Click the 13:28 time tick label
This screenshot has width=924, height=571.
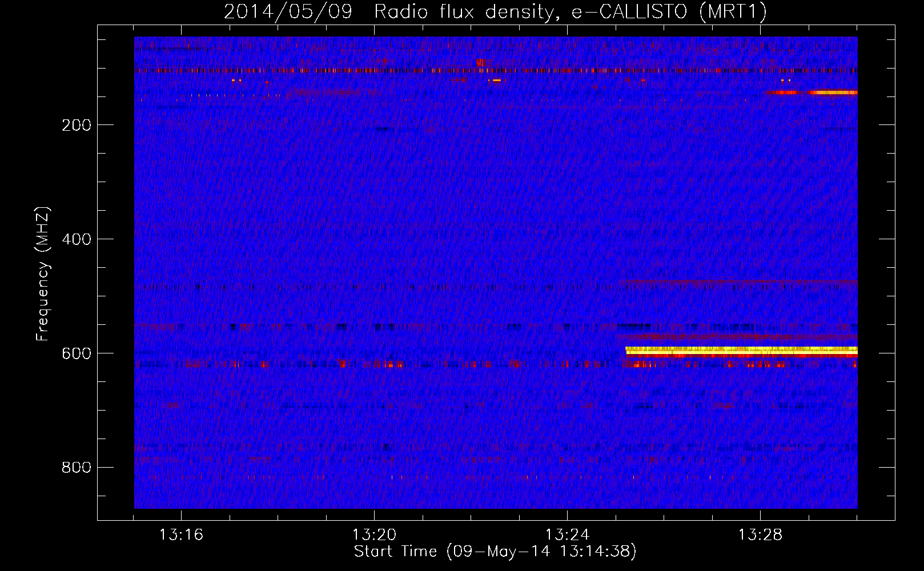(x=760, y=535)
